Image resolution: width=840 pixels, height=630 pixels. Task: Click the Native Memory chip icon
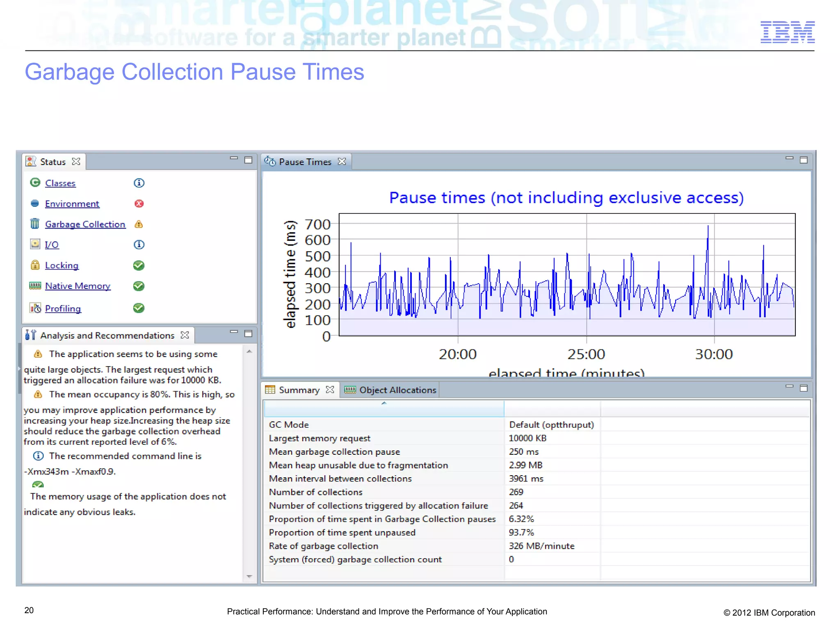(35, 286)
